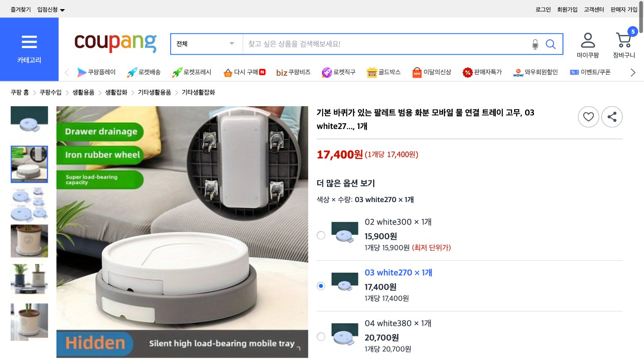This screenshot has height=359, width=644.
Task: Click the 이달의신상 new arrivals icon
Action: (x=432, y=72)
